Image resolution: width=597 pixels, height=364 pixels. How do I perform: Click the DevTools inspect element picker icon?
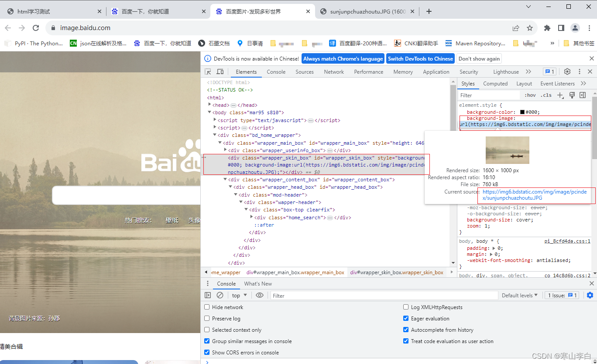tap(208, 71)
